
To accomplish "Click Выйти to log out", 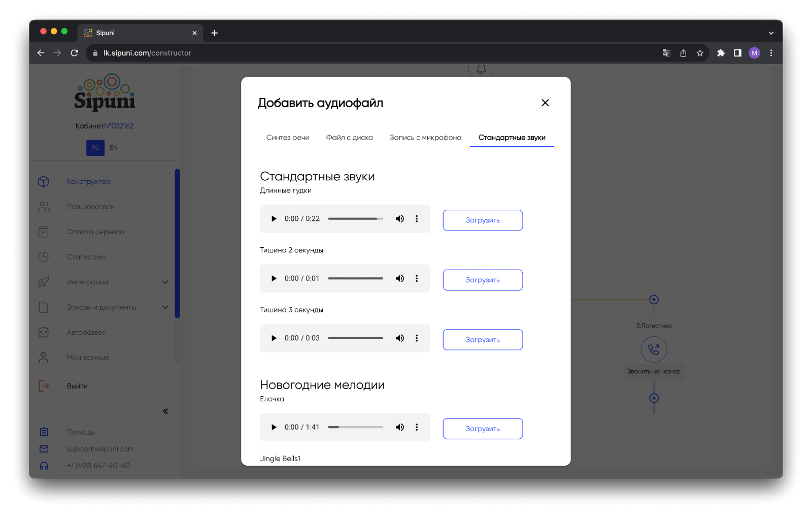I will [x=77, y=386].
